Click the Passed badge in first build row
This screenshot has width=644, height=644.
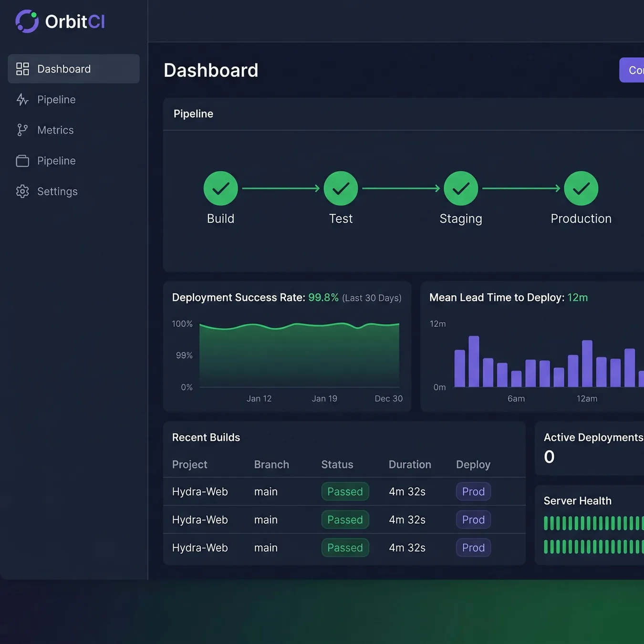pos(345,492)
